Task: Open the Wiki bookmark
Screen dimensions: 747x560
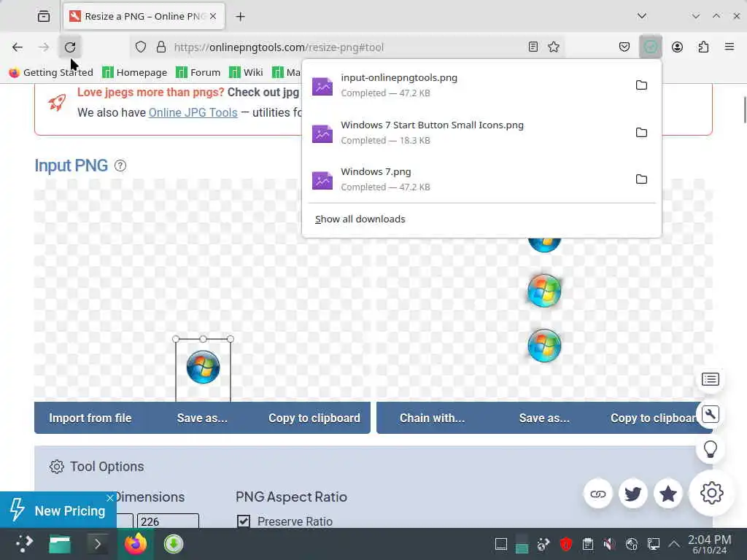Action: tap(246, 72)
